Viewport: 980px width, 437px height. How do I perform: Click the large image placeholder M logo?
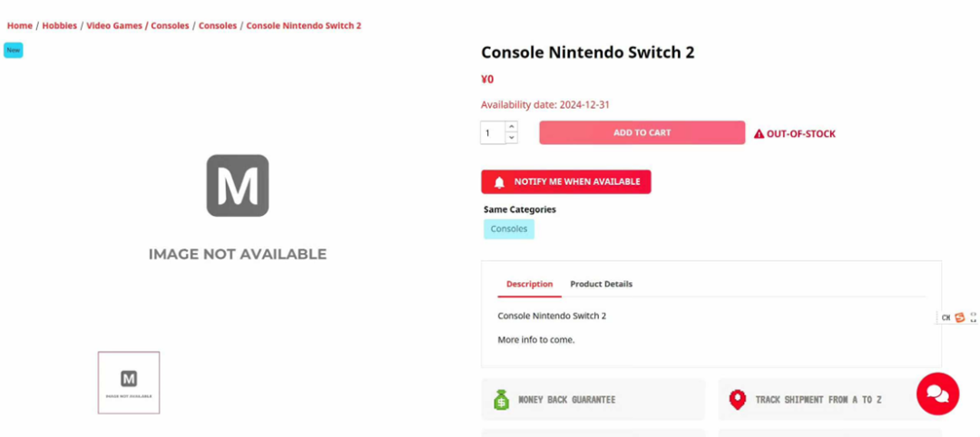pyautogui.click(x=238, y=186)
